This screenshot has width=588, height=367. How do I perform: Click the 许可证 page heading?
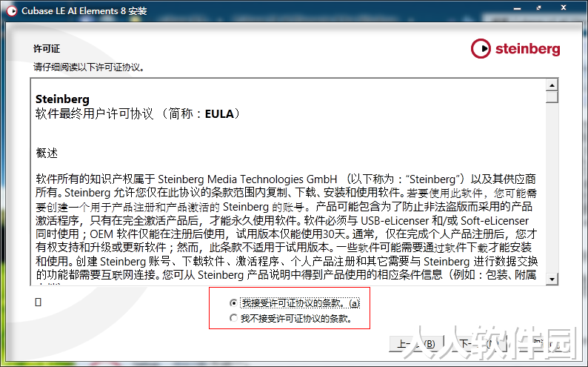tap(47, 49)
